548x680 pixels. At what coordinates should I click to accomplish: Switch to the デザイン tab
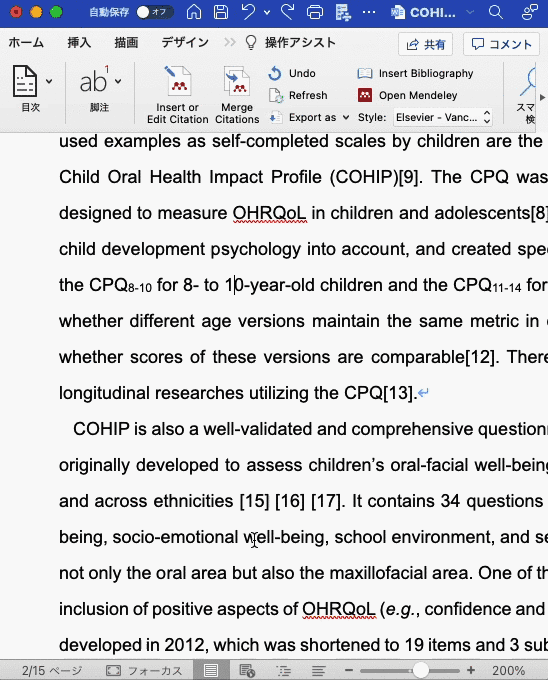185,42
